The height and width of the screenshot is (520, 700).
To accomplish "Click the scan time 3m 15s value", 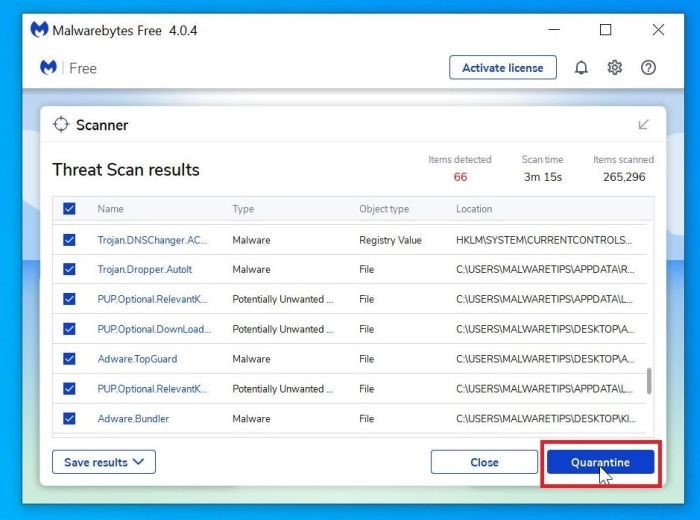I will [543, 177].
